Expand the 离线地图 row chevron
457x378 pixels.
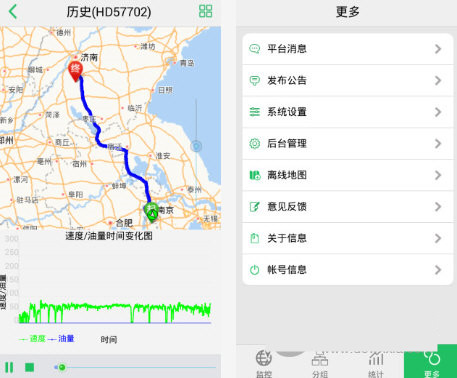(x=438, y=175)
